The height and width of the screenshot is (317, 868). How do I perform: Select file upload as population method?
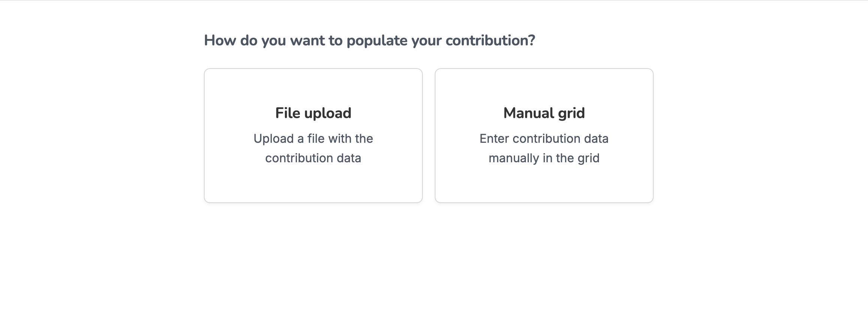[x=314, y=135]
